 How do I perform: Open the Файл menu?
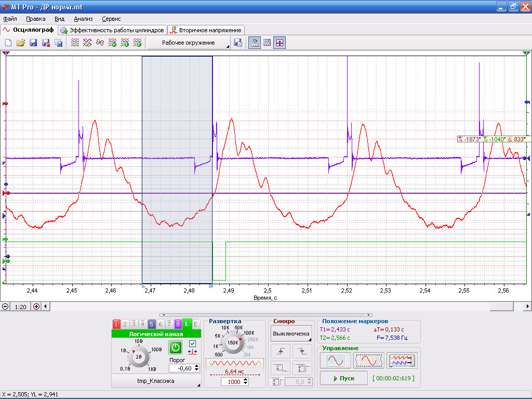tap(10, 19)
